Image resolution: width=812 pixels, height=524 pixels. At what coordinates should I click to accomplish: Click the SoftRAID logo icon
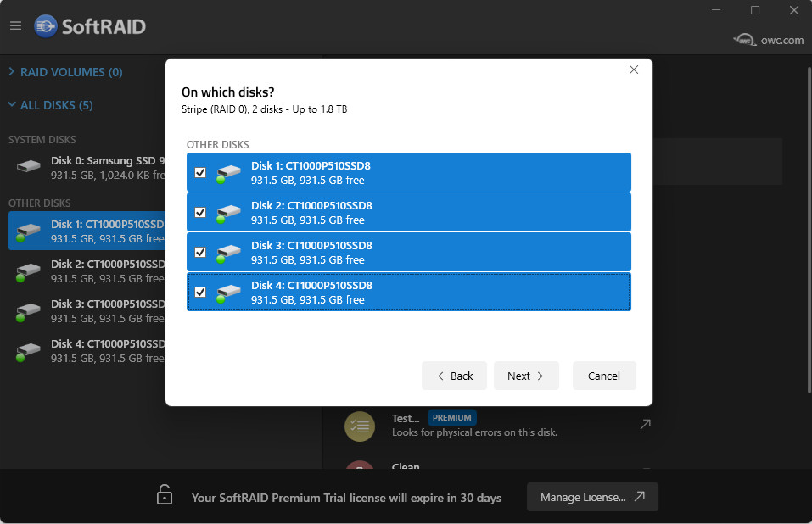pos(46,26)
